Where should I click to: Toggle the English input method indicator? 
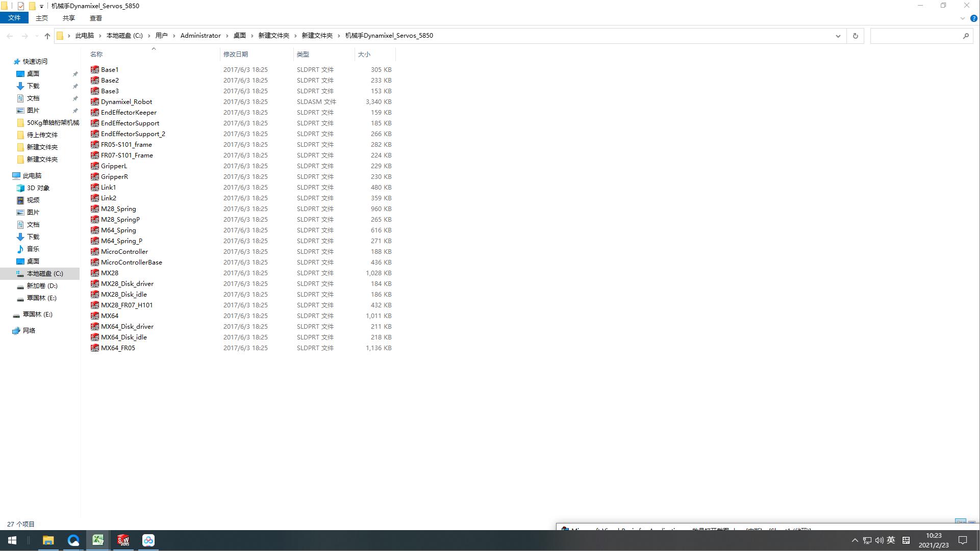(891, 540)
